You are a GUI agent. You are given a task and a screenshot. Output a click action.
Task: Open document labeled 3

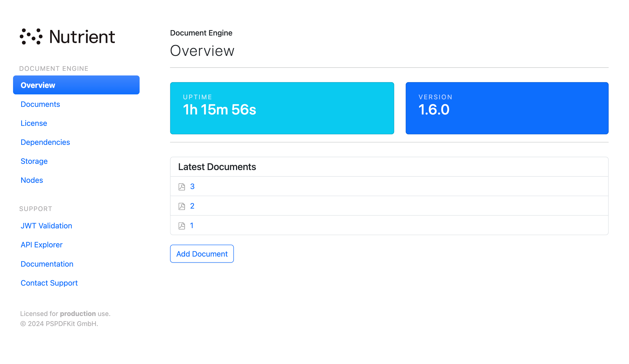point(192,187)
